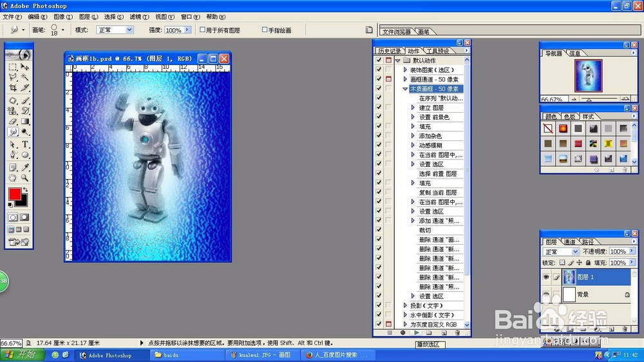644x362 pixels.
Task: Click swap foreground and background colors arrow
Action: [x=26, y=189]
